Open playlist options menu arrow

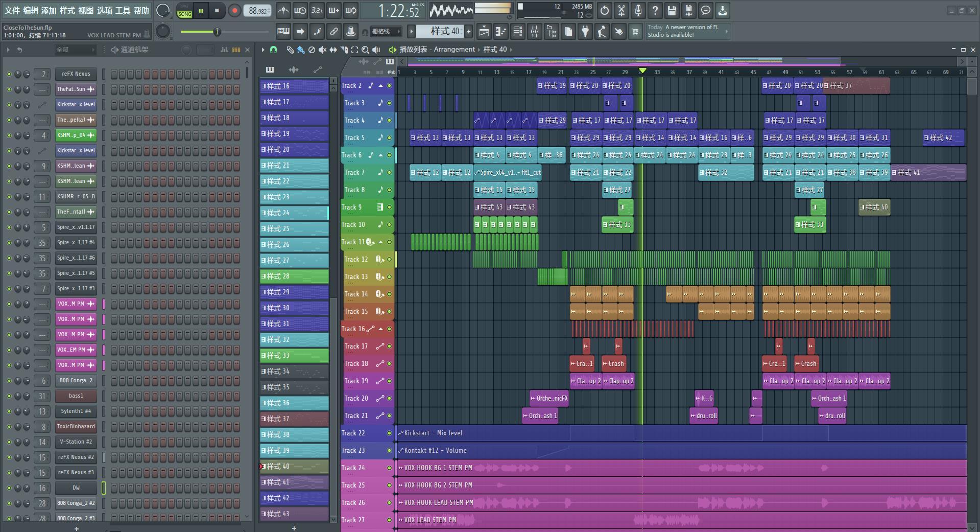(263, 50)
